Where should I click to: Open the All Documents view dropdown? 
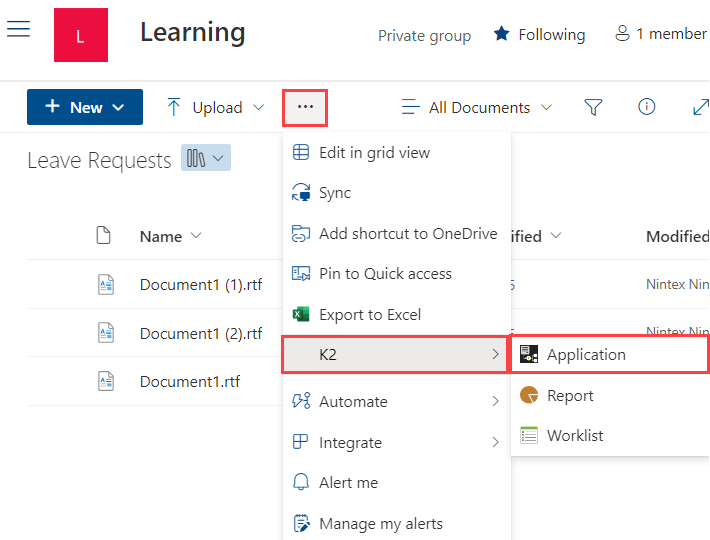[x=477, y=107]
